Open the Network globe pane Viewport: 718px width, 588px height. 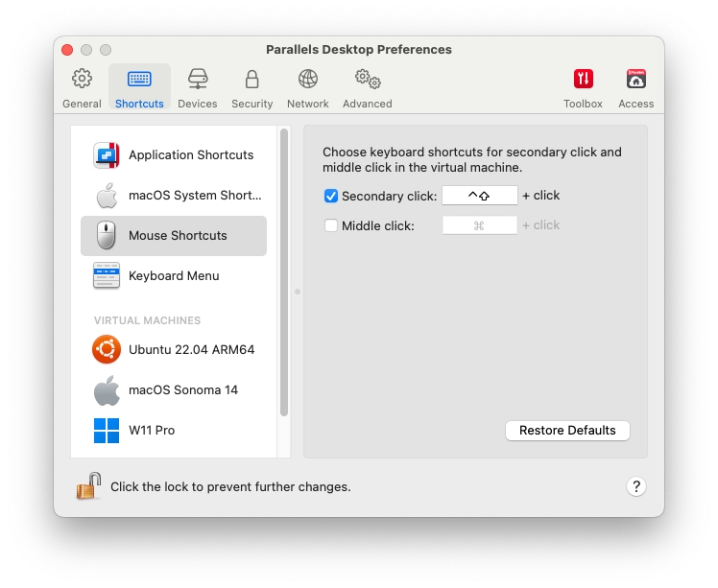tap(307, 80)
